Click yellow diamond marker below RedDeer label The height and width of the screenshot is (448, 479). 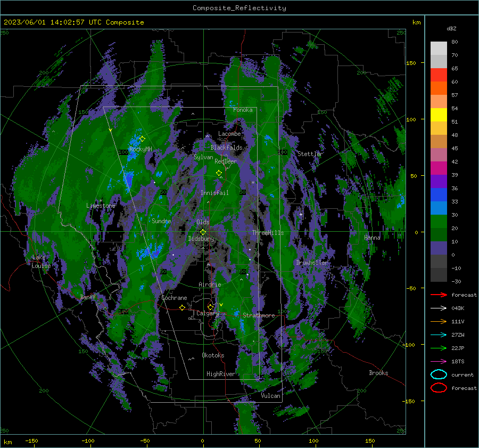point(219,173)
